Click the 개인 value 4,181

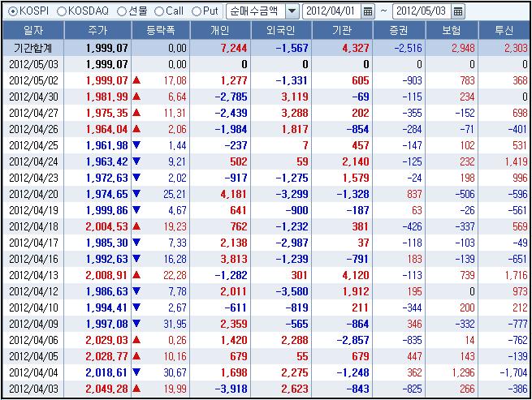(x=234, y=194)
